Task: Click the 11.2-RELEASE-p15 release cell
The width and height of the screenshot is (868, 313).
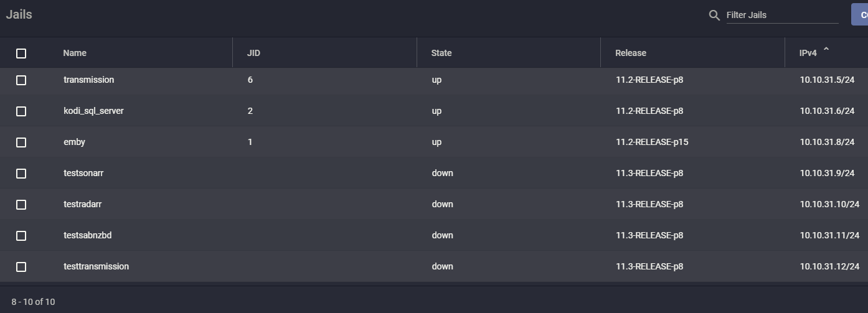Action: [652, 142]
